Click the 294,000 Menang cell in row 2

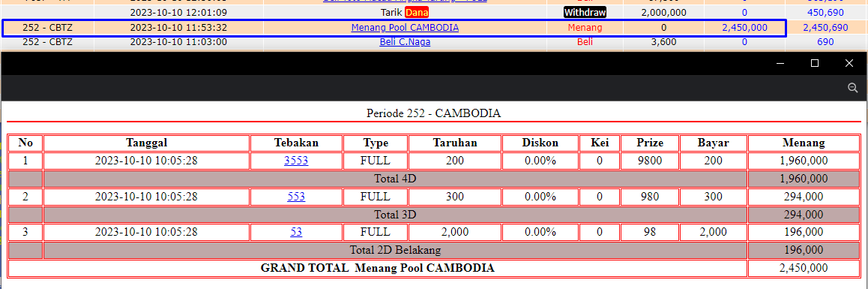click(804, 197)
